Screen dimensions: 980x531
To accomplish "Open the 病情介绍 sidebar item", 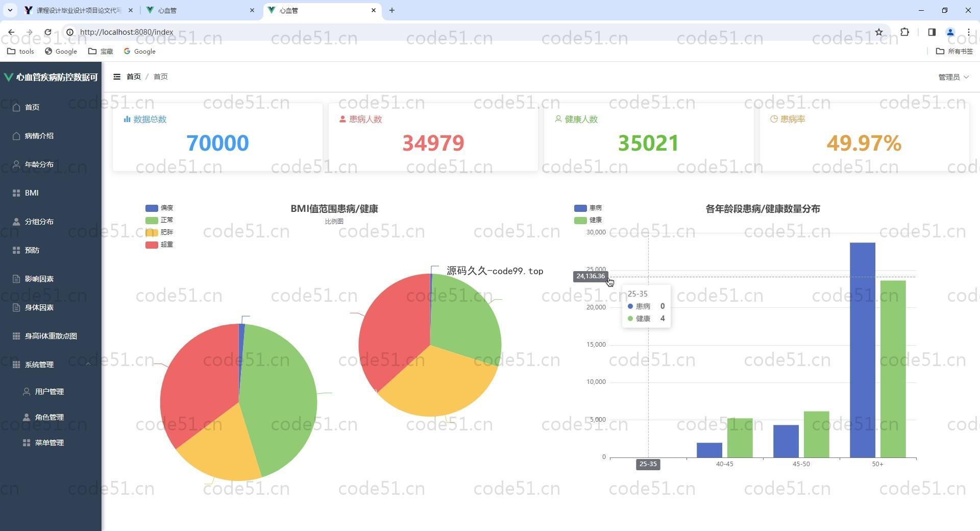I will [51, 136].
